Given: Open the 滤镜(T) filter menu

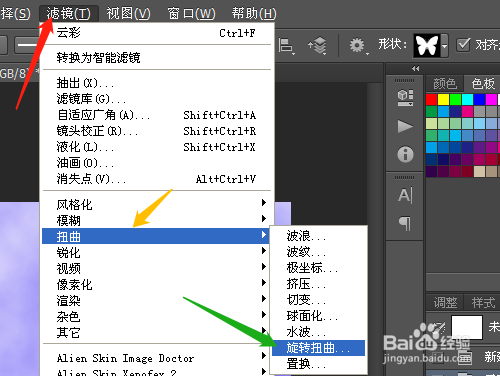Looking at the screenshot, I should pyautogui.click(x=69, y=14).
